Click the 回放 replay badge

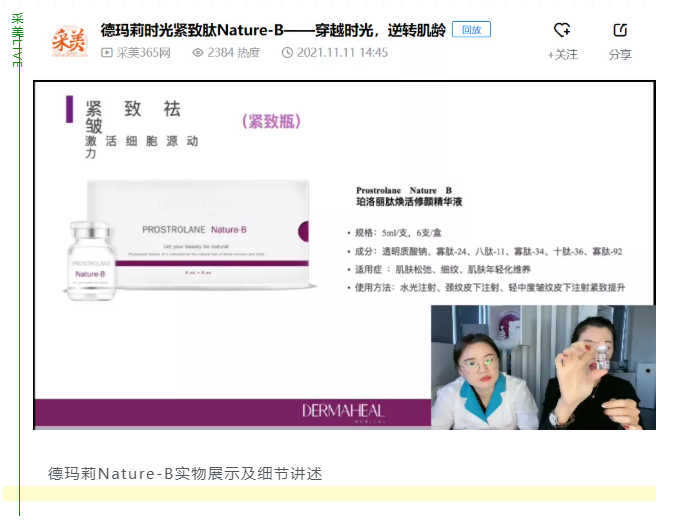[x=471, y=30]
